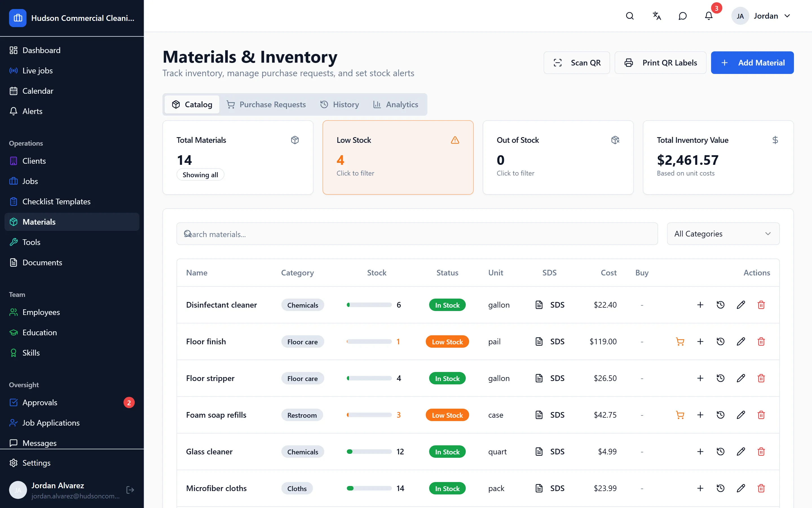This screenshot has width=812, height=508.
Task: Open Checklist Templates in the sidebar
Action: click(x=72, y=202)
